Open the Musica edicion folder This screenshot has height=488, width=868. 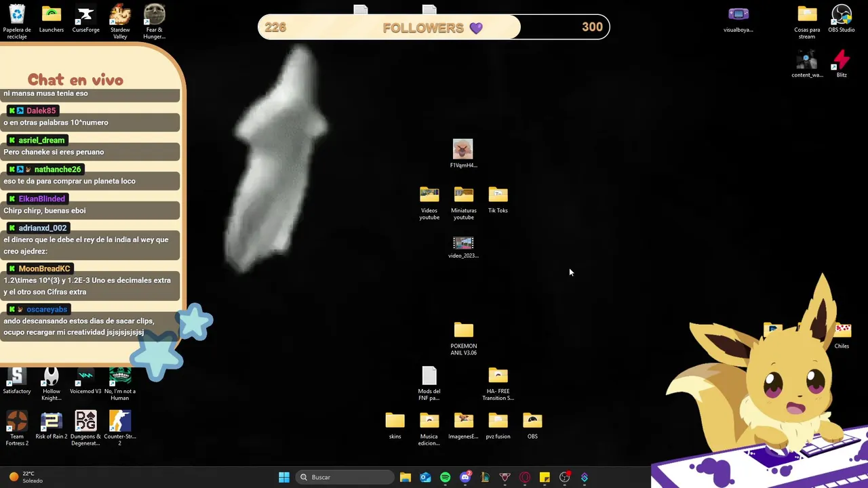point(429,429)
